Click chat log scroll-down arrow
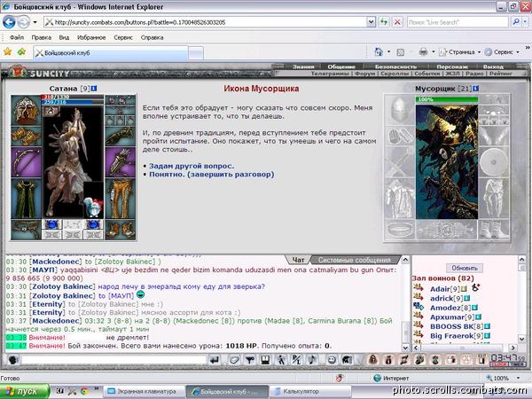Viewport: 532px width, 399px height. coord(405,348)
